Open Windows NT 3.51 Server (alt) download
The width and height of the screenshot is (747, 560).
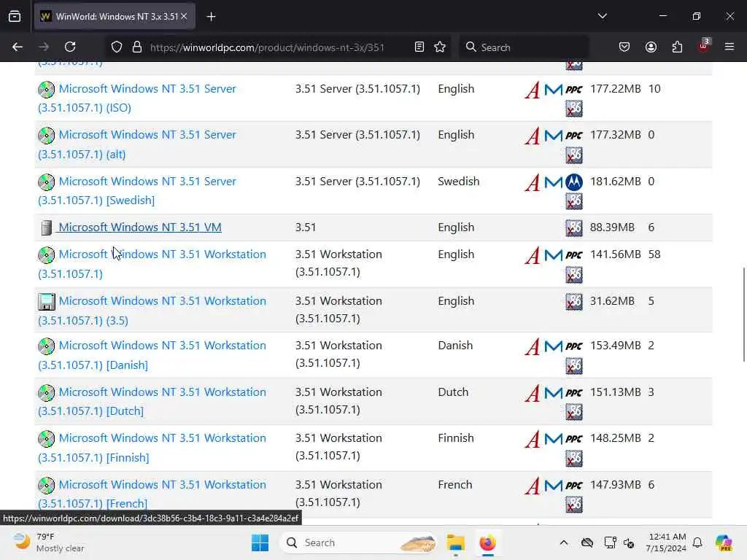click(x=136, y=144)
